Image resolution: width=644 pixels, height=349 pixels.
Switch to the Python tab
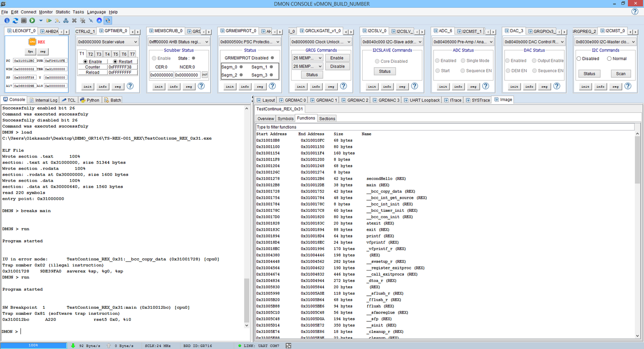[90, 100]
